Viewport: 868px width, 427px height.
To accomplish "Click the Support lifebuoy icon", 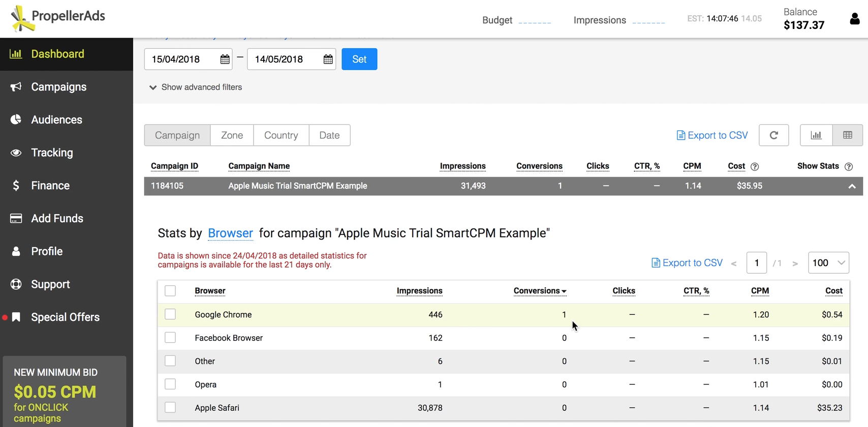I will coord(16,284).
